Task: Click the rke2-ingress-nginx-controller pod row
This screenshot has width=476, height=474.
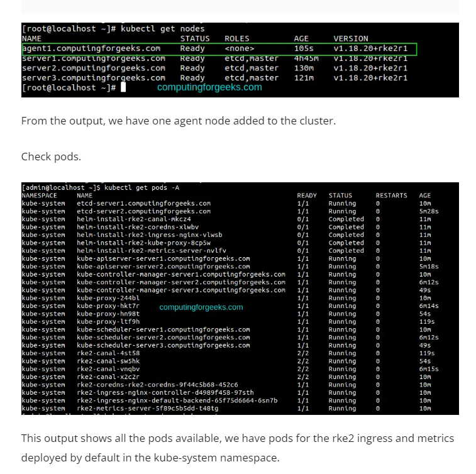Action: tap(165, 393)
